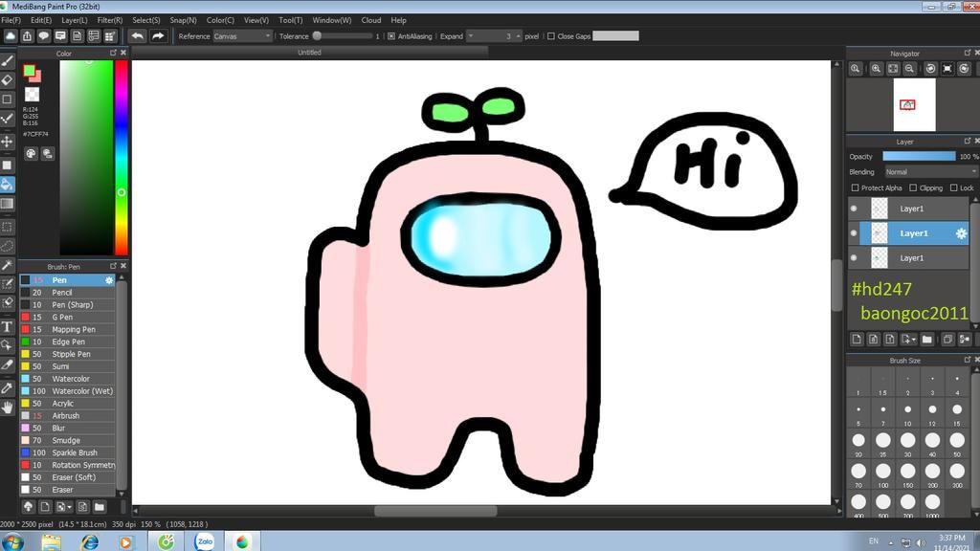Select the Text tool
980x551 pixels.
[8, 326]
